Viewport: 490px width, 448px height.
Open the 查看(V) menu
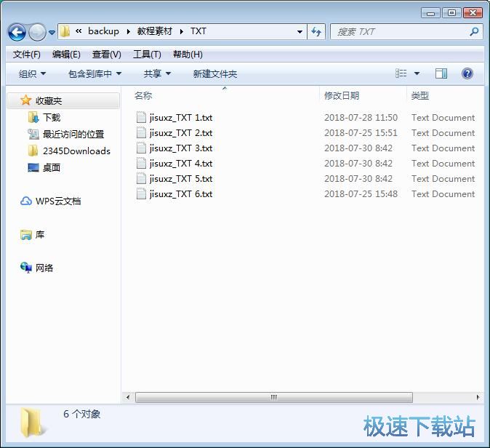107,55
